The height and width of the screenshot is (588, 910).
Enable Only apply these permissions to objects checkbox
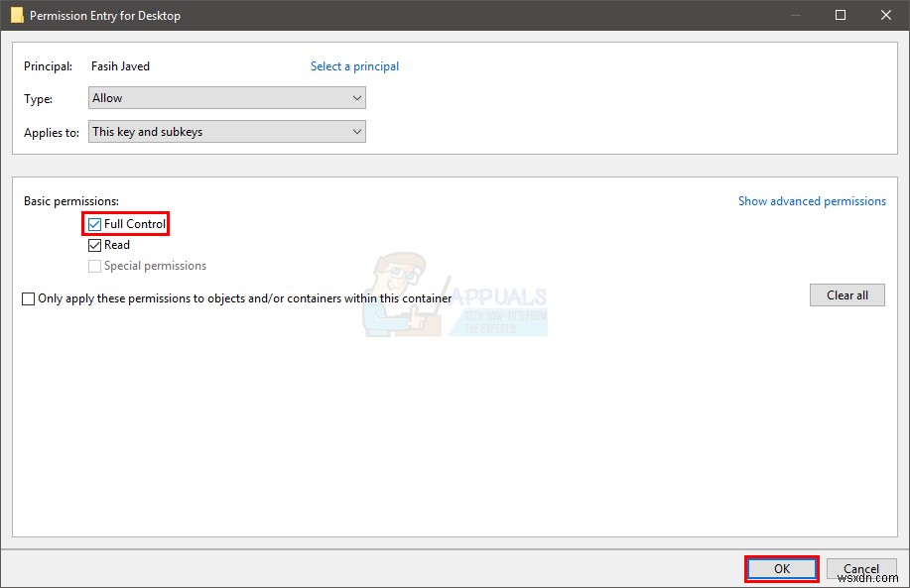(x=28, y=298)
